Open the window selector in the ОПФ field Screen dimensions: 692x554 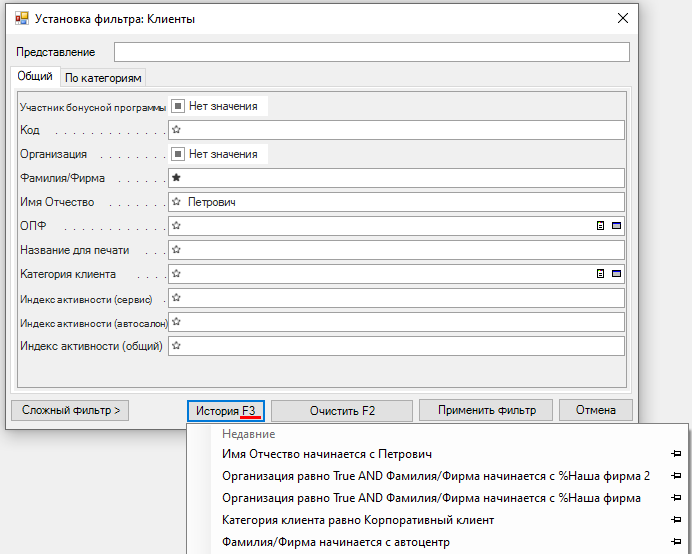click(x=616, y=226)
